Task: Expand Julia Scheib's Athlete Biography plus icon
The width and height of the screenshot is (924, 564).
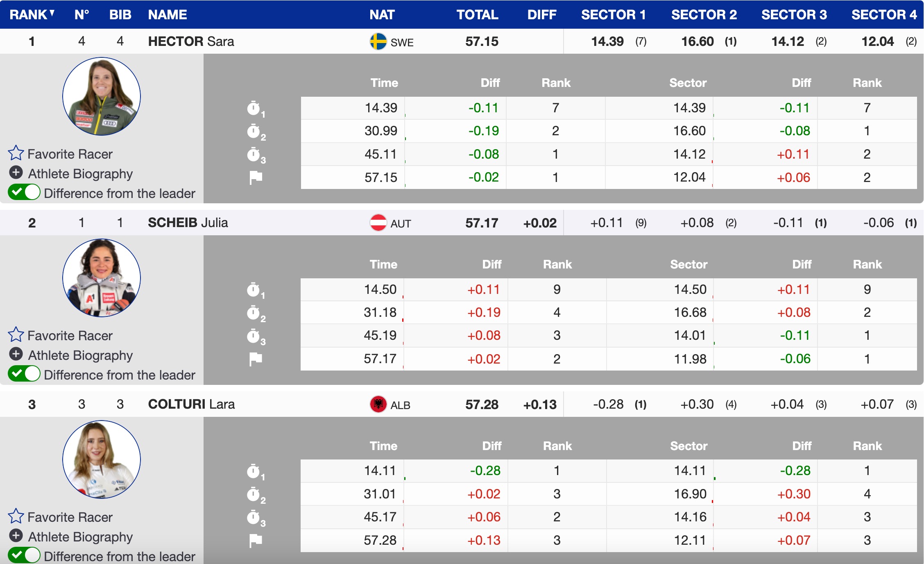Action: coord(16,354)
